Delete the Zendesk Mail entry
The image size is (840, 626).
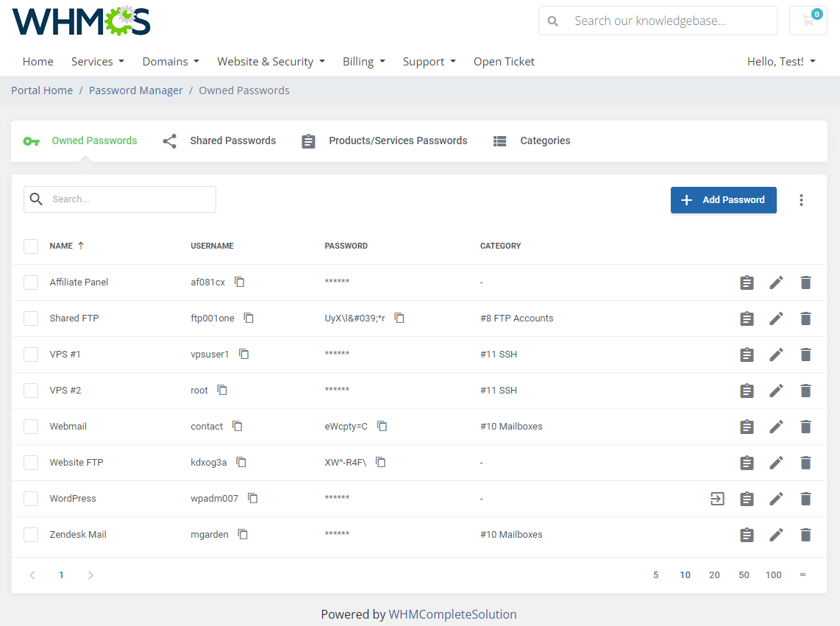pos(805,535)
